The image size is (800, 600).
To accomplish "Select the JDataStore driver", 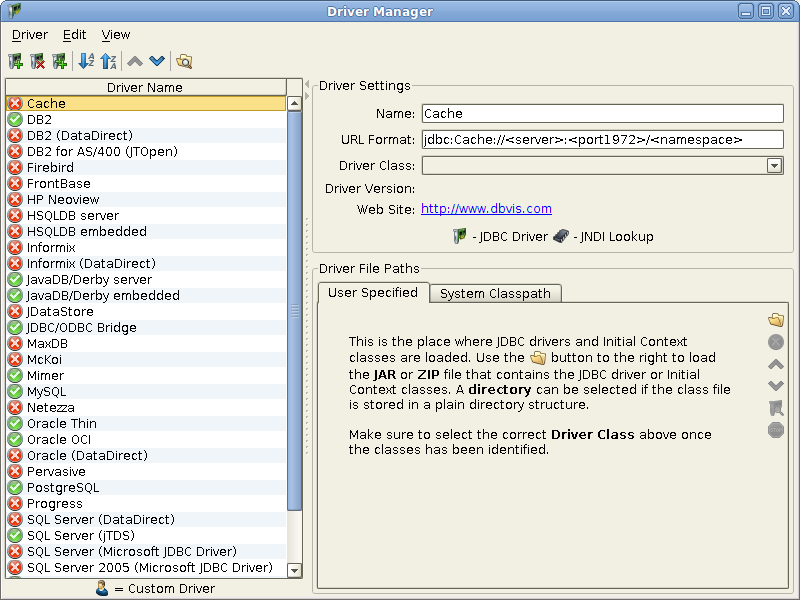I will pos(146,311).
